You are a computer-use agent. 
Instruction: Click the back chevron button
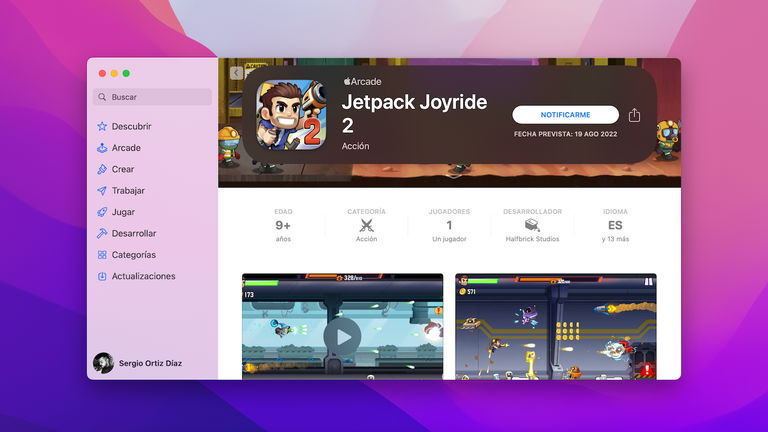point(236,73)
